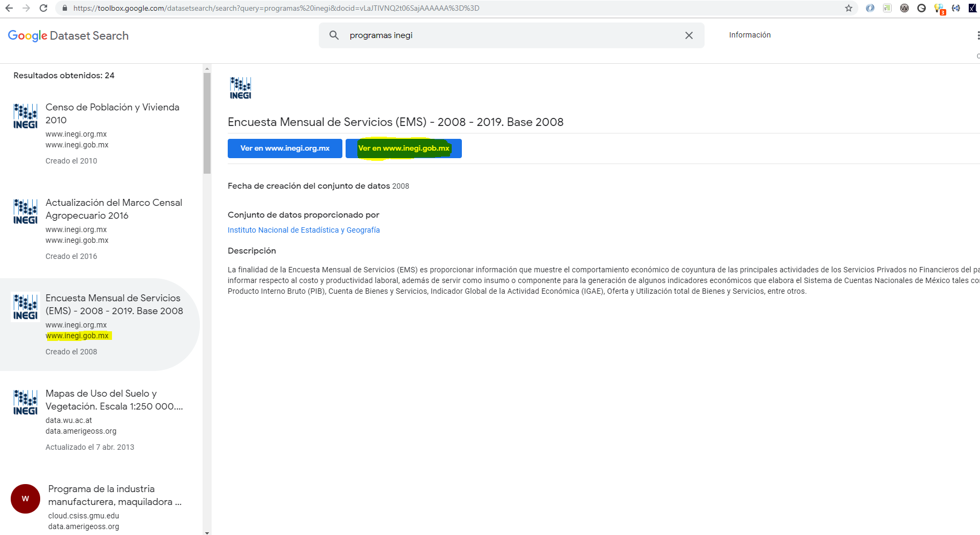
Task: Click the magnifier icon in search box
Action: [x=334, y=35]
